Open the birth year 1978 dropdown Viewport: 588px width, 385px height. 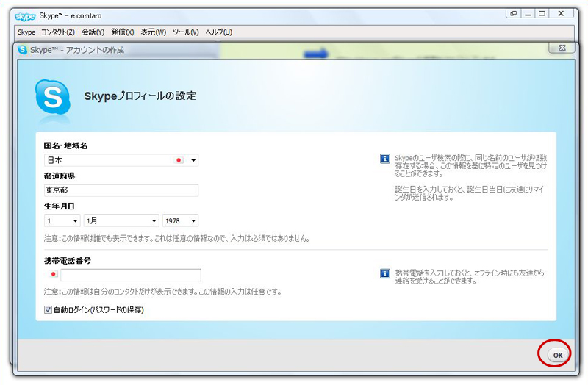click(x=193, y=220)
